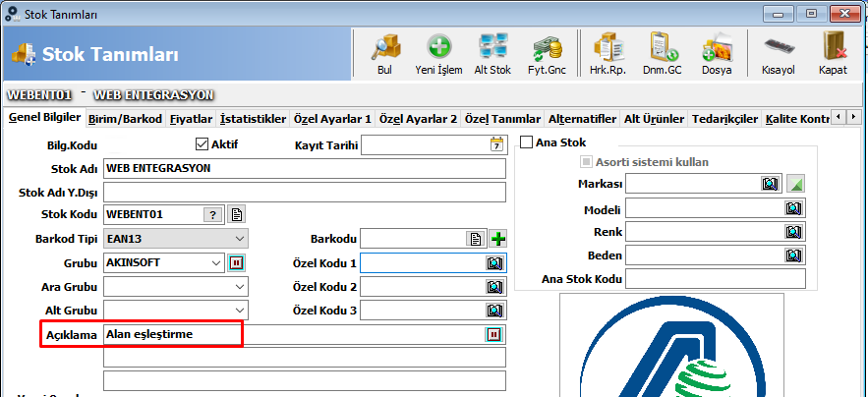Toggle Asorti sistemi kullan checkbox

pos(586,162)
